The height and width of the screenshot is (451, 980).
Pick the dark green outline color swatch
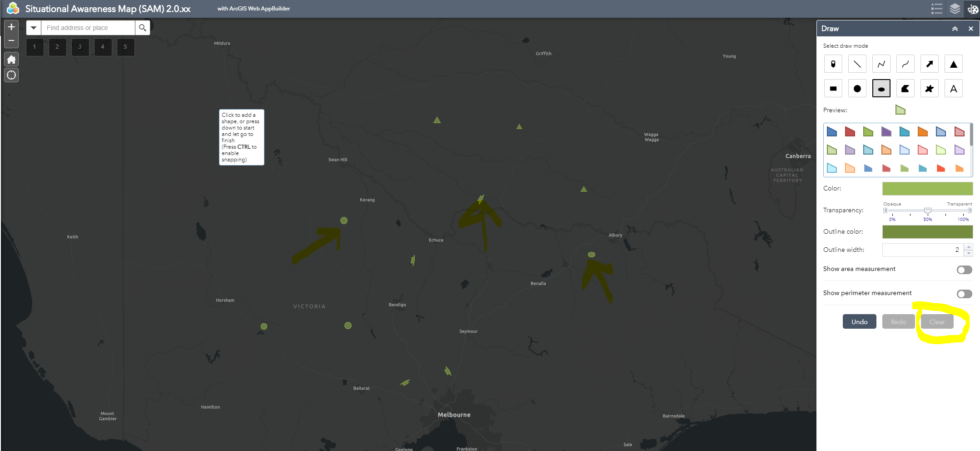tap(926, 232)
